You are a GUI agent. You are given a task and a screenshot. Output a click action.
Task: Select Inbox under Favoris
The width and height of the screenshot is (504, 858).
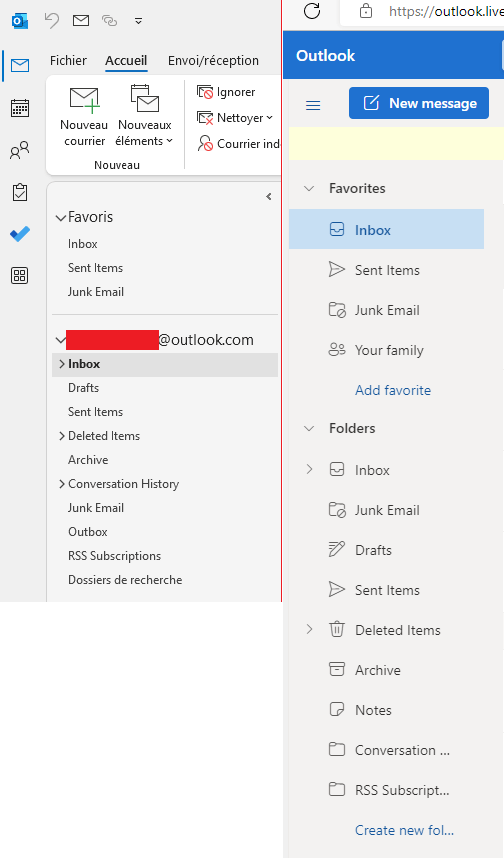pos(83,244)
